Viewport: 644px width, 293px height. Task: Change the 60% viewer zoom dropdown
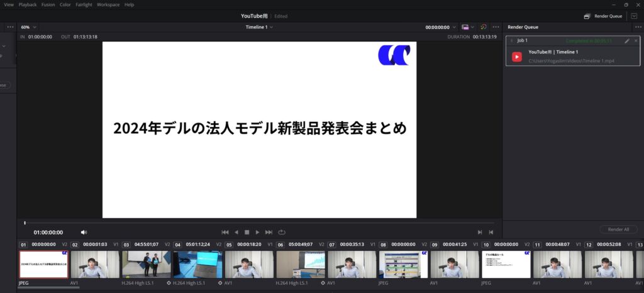pyautogui.click(x=28, y=27)
